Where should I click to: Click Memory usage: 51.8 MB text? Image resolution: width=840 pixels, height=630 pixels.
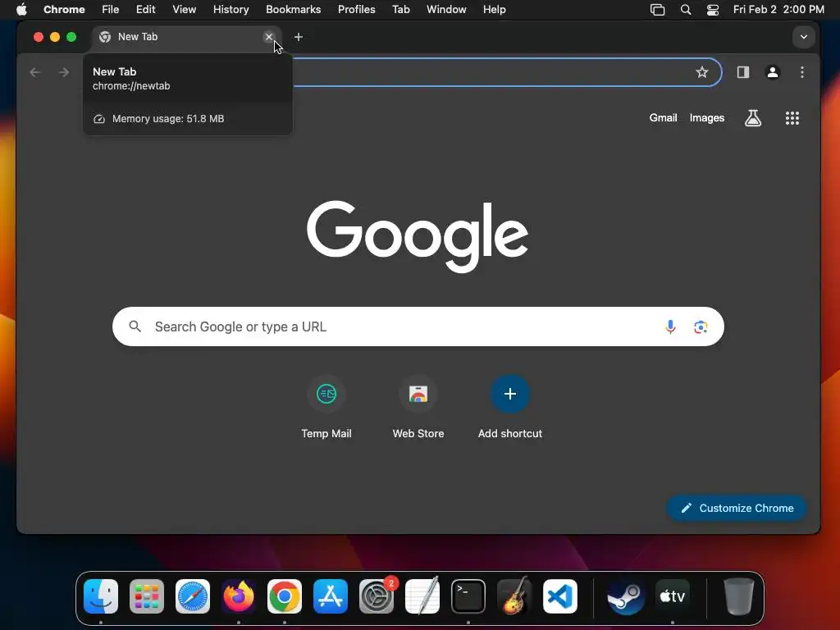167,119
